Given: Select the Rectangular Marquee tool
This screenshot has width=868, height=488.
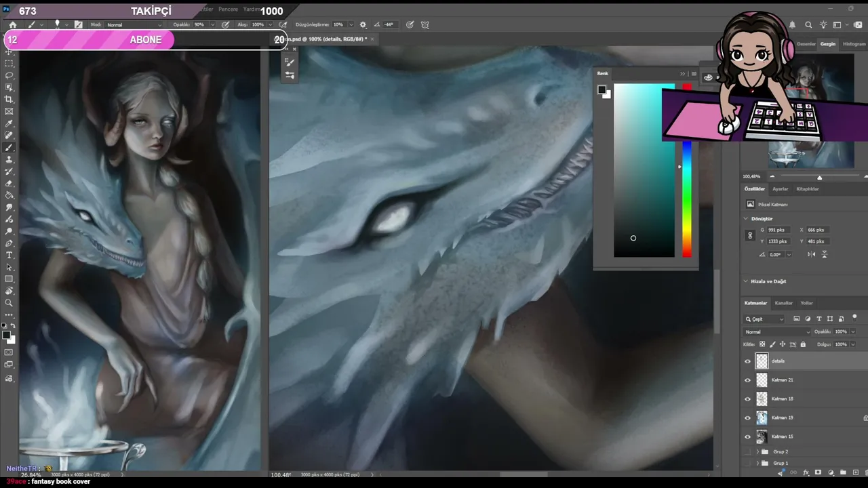Looking at the screenshot, I should tap(9, 63).
